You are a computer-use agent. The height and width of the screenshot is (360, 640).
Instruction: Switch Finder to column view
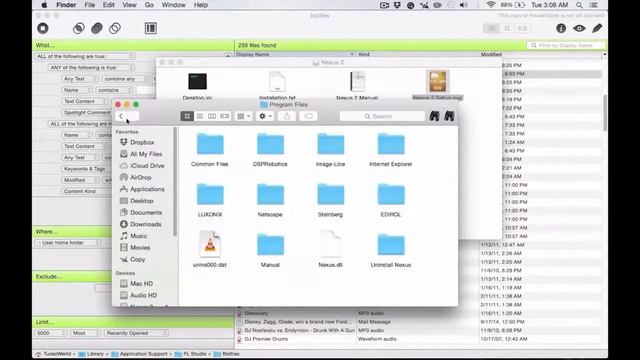(x=212, y=116)
